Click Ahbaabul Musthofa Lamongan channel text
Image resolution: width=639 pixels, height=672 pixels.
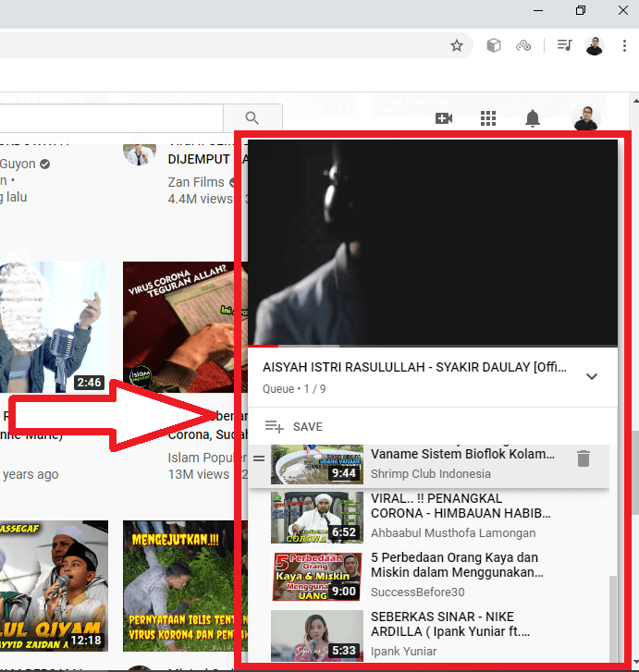[453, 532]
